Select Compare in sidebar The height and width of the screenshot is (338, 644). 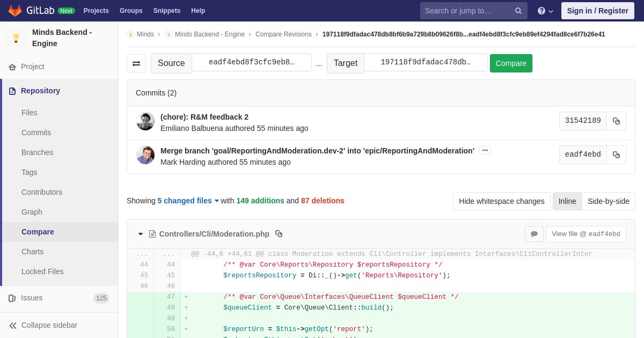[x=38, y=232]
